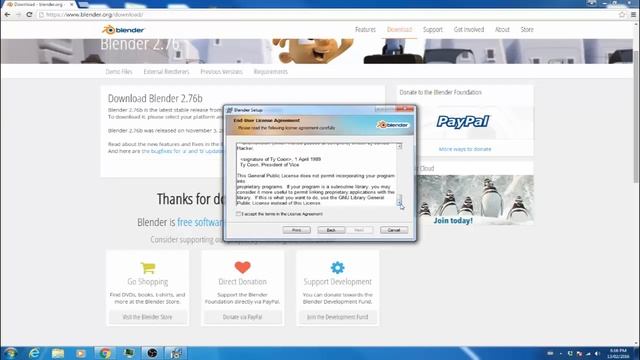Click the address bar URL field
Screen dimensions: 640x360
click(327, 14)
